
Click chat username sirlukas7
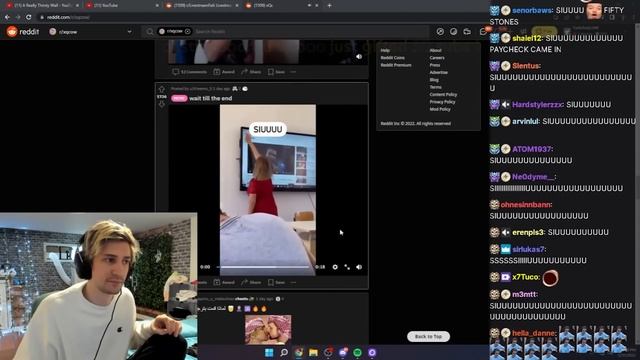[528, 249]
